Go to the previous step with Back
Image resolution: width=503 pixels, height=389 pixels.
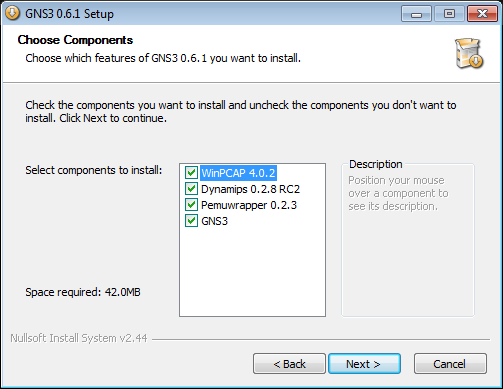pyautogui.click(x=289, y=364)
